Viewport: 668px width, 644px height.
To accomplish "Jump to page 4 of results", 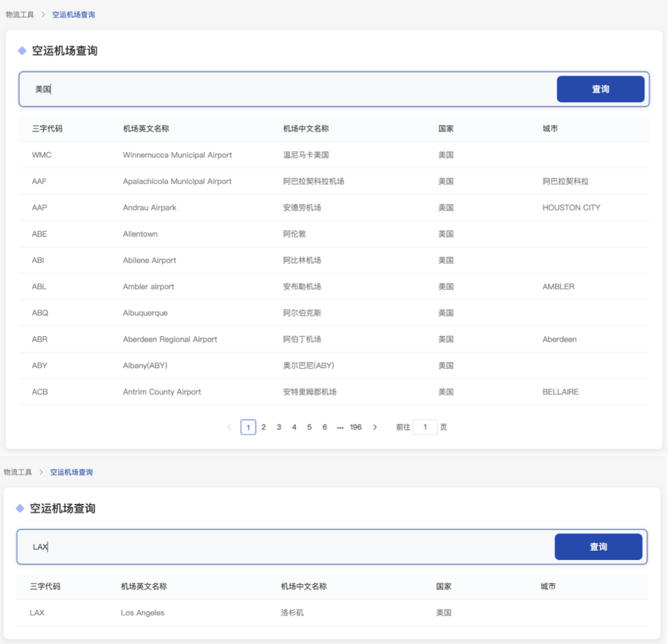I will click(x=294, y=427).
